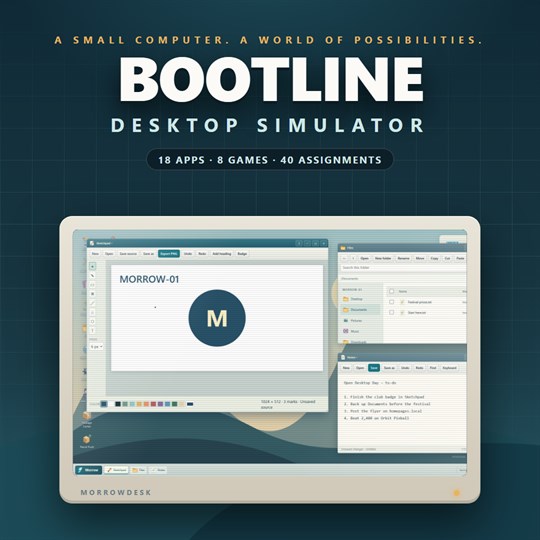The width and height of the screenshot is (540, 540).
Task: Click the Search this folder field
Action: pyautogui.click(x=403, y=268)
